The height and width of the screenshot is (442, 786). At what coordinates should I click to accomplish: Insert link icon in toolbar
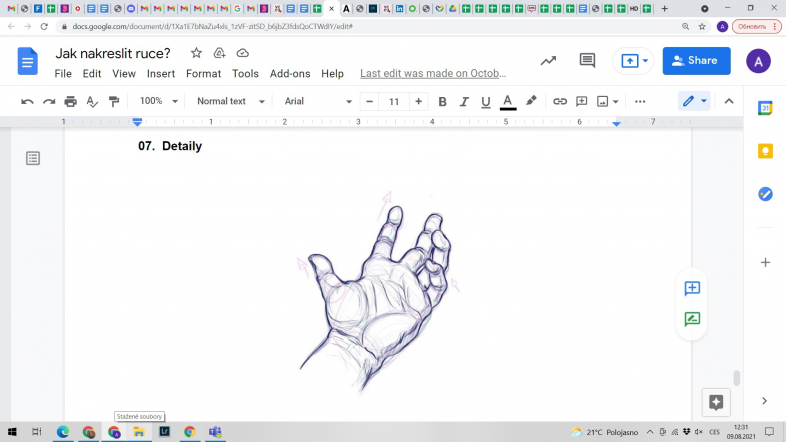pos(560,101)
